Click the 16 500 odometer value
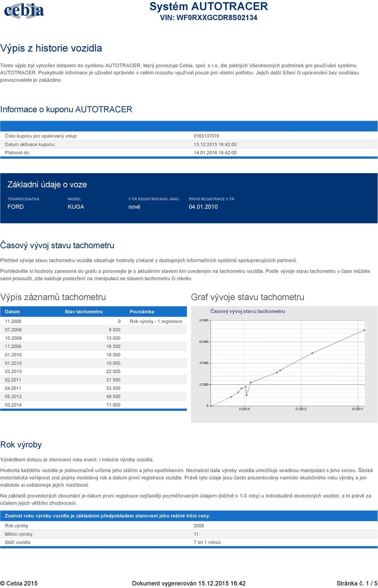This screenshot has height=588, width=378. (113, 347)
